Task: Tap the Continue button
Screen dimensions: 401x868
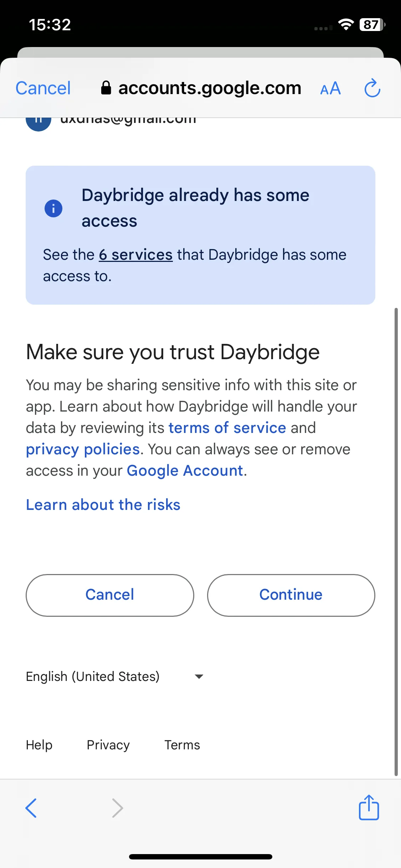Action: [291, 595]
